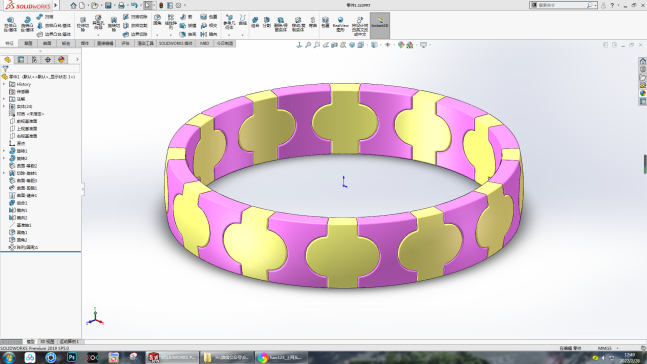Open the dropdown arrow below the Fillet tool
This screenshot has height=364, width=647.
coord(157,35)
